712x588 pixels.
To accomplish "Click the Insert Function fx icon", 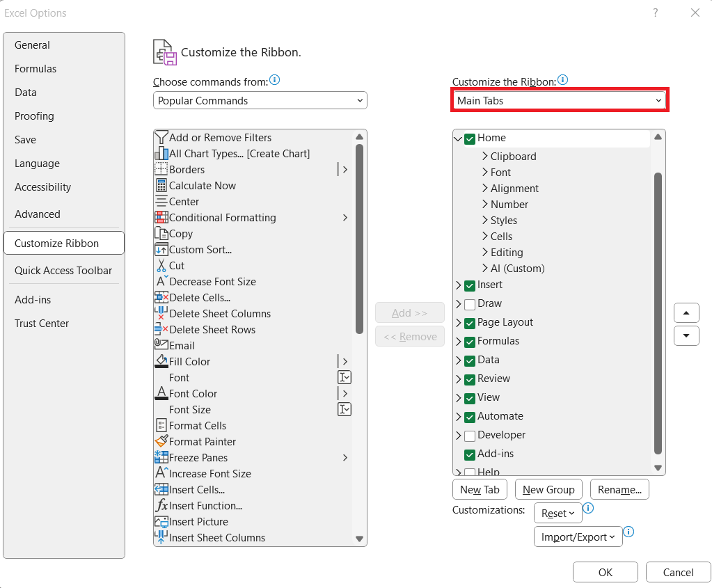I will [x=161, y=505].
